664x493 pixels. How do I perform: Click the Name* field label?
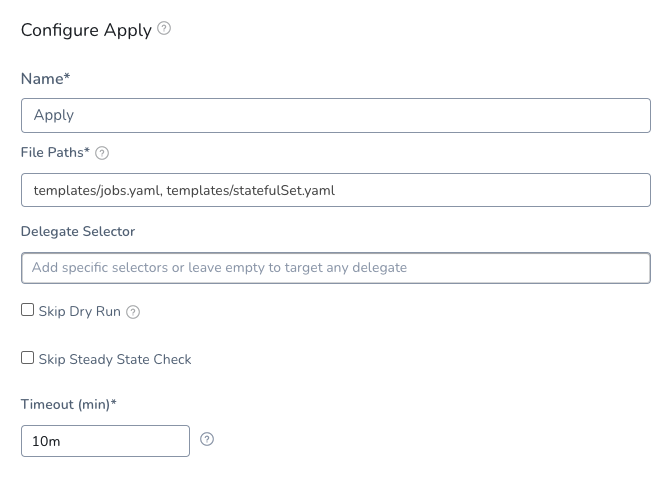coord(45,79)
